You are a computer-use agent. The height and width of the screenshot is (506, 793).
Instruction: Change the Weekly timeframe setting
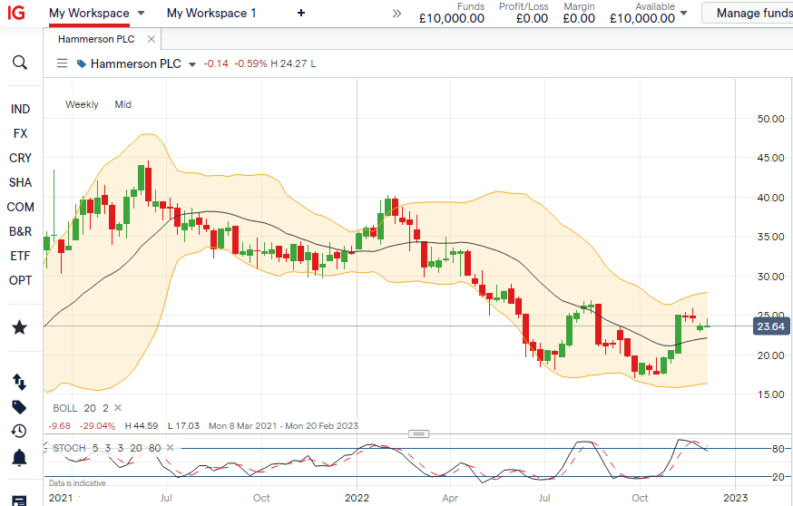(82, 105)
